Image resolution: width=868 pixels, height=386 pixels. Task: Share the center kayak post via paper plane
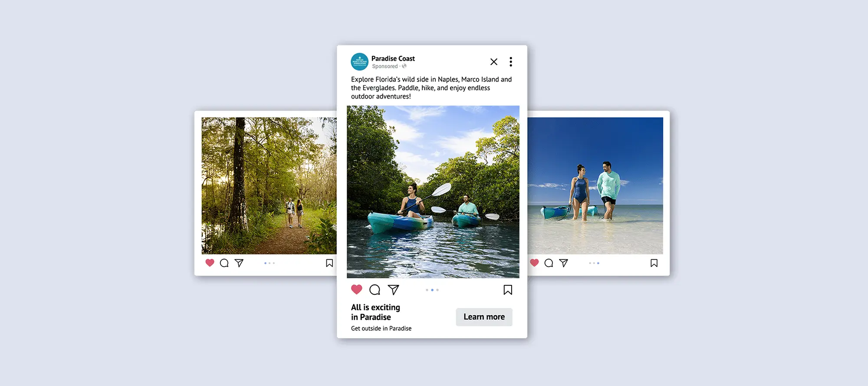(x=393, y=290)
